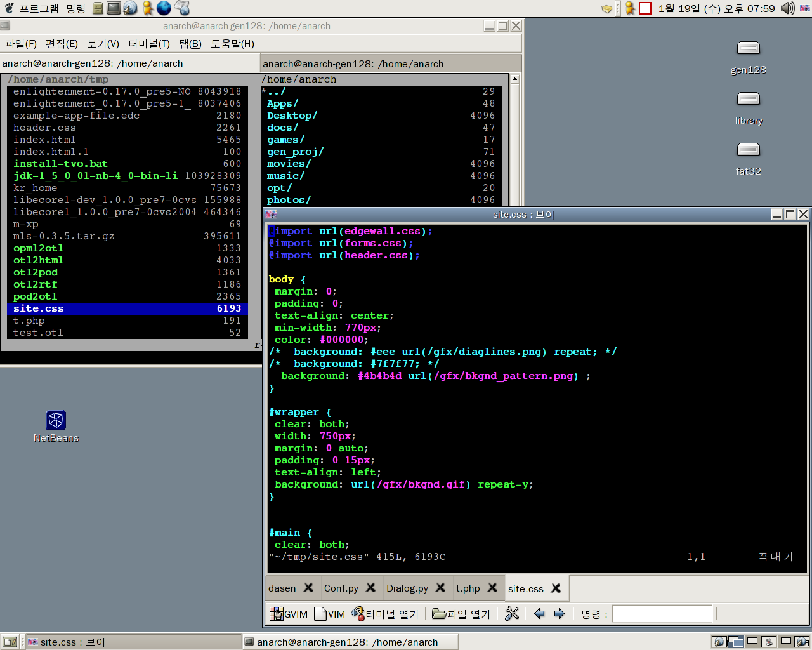Viewport: 812px width, 650px height.
Task: Click the 터미널 열기 button
Action: click(x=384, y=614)
